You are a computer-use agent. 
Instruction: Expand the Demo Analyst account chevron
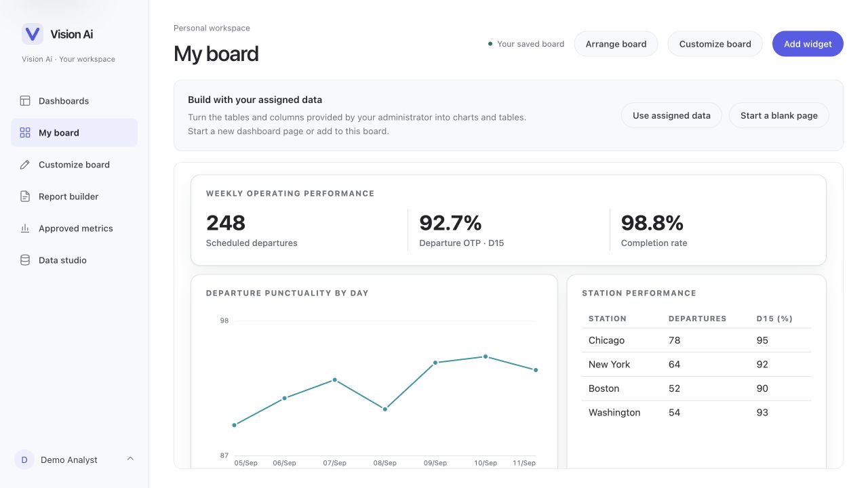(130, 459)
